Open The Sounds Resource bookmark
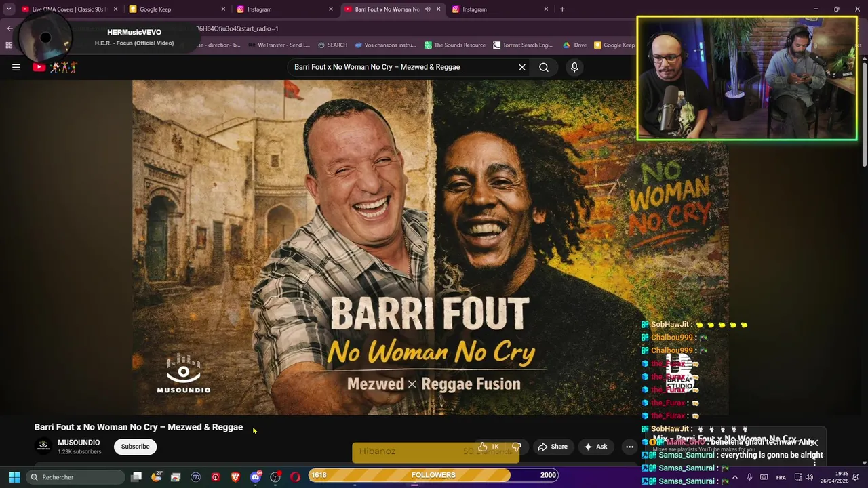The width and height of the screenshot is (868, 488). tap(455, 45)
